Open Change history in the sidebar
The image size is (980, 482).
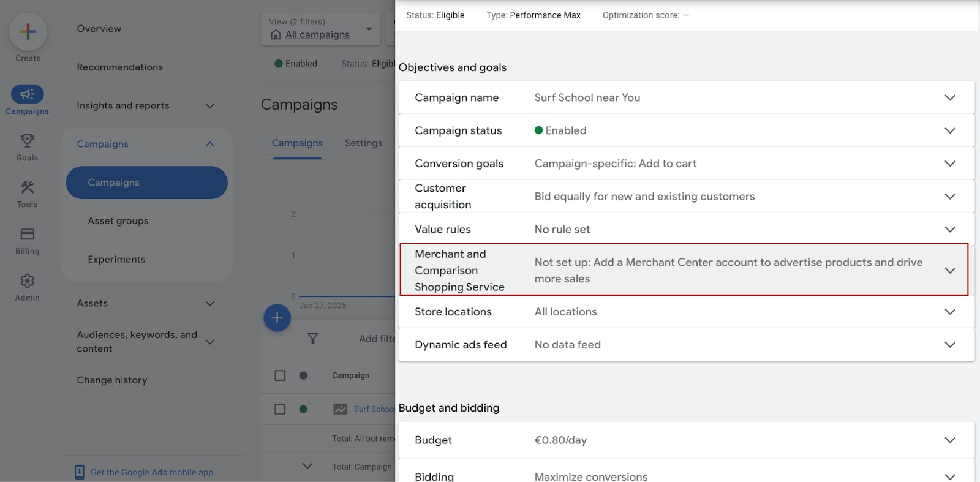pos(112,380)
